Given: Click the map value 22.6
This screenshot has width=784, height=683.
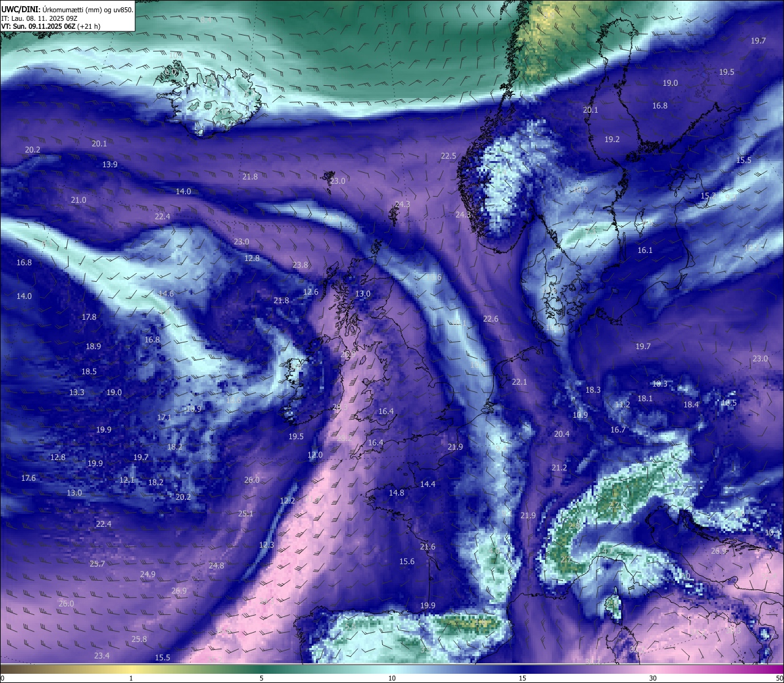Looking at the screenshot, I should click(x=491, y=319).
